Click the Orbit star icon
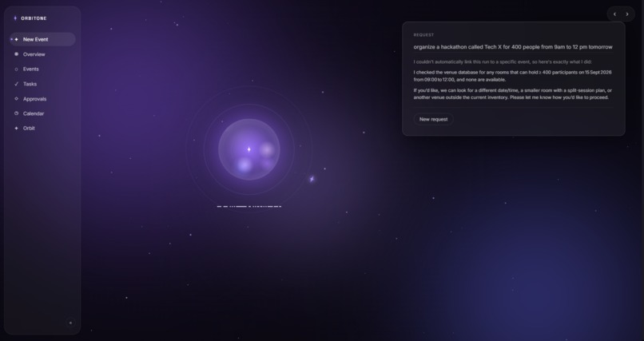 (x=17, y=128)
